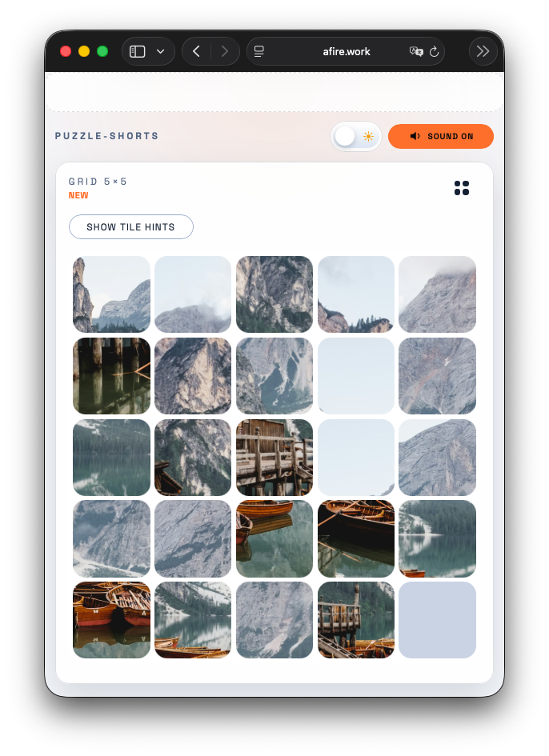Click the wooden dock posts reflection tile
This screenshot has height=756, width=549.
tap(111, 376)
